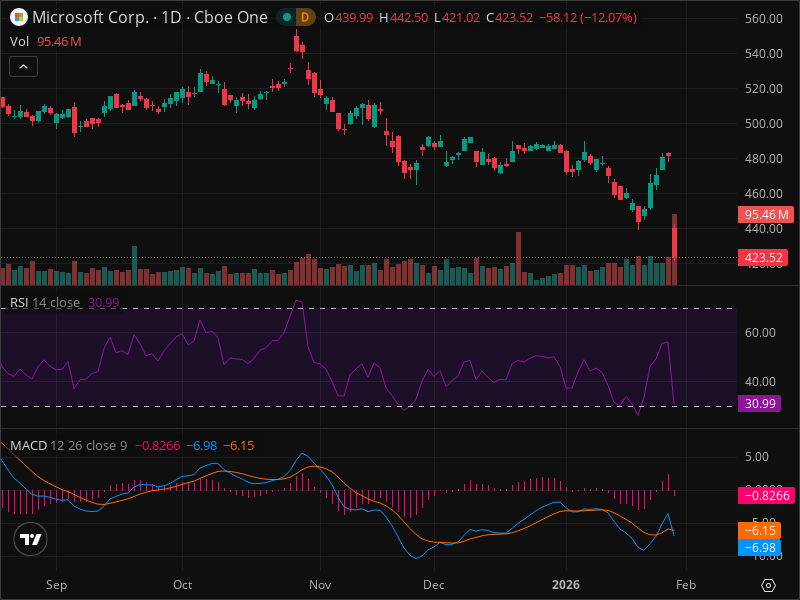Toggle the green market status dot

[287, 17]
